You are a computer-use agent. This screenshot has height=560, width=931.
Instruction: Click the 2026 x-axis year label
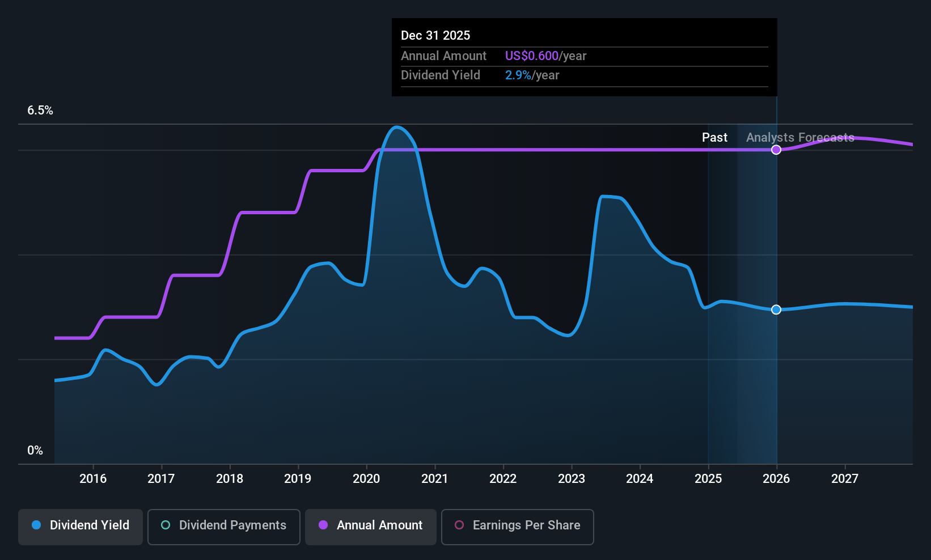(776, 479)
